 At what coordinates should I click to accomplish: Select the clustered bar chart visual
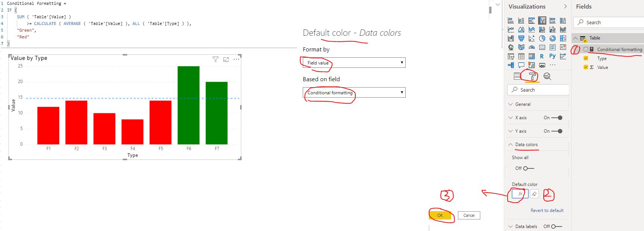(532, 20)
